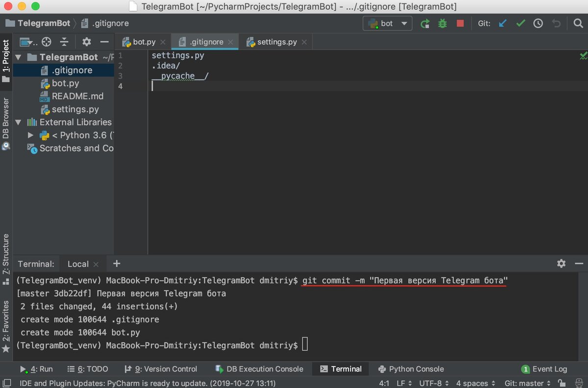Open Search Everywhere with magnifier icon

pos(577,23)
